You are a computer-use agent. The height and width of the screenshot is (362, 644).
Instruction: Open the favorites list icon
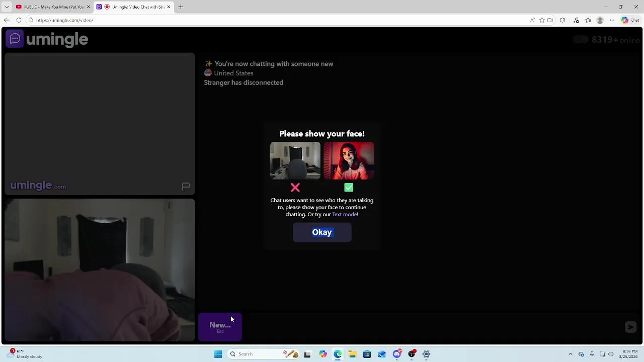pos(588,20)
